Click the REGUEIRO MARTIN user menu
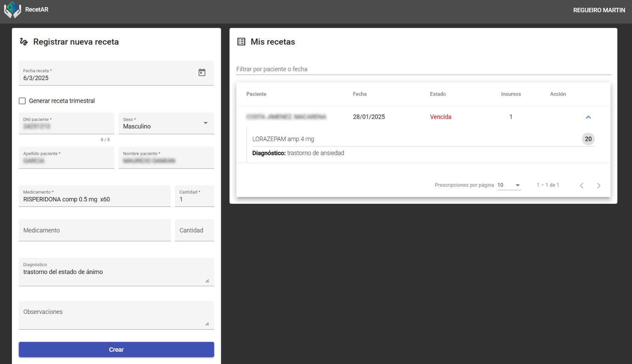The width and height of the screenshot is (632, 364). pyautogui.click(x=599, y=10)
